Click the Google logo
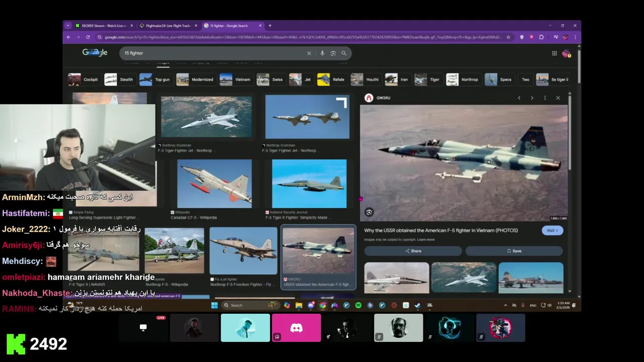644x362 pixels. click(x=95, y=53)
